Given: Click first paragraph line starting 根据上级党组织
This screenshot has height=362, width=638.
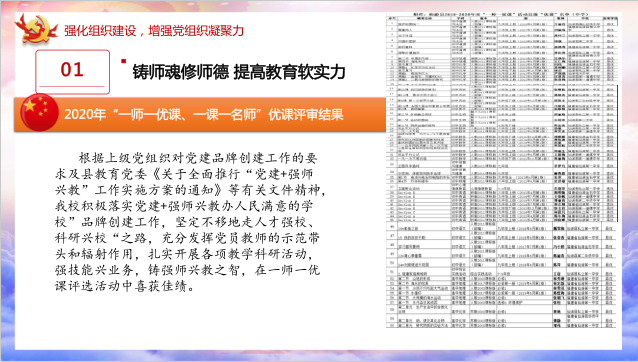Looking at the screenshot, I should [198, 158].
